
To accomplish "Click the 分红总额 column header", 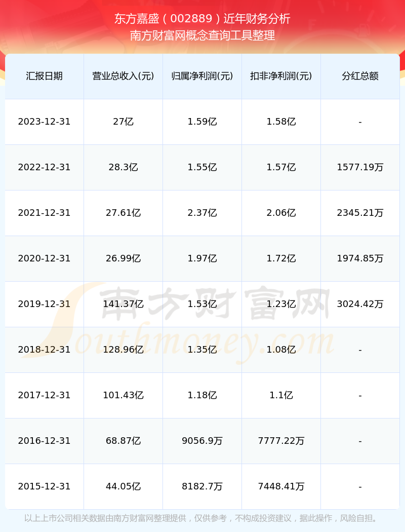I will click(360, 76).
